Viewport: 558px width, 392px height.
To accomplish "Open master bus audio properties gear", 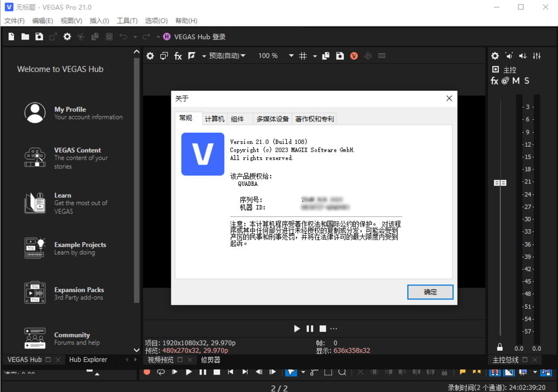I will tap(495, 56).
